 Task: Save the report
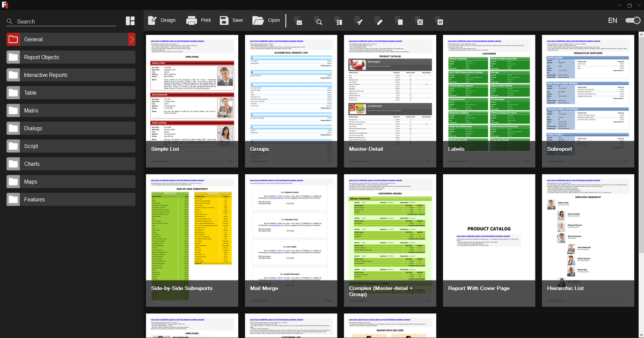tap(231, 20)
